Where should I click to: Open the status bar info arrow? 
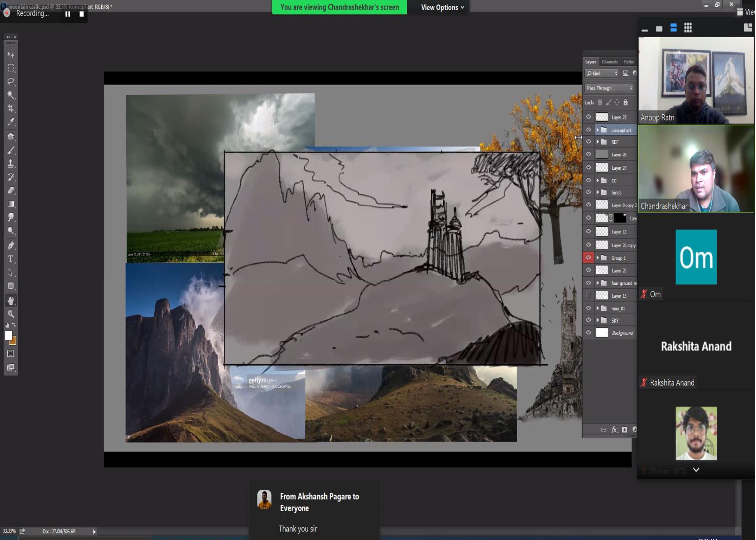click(94, 531)
